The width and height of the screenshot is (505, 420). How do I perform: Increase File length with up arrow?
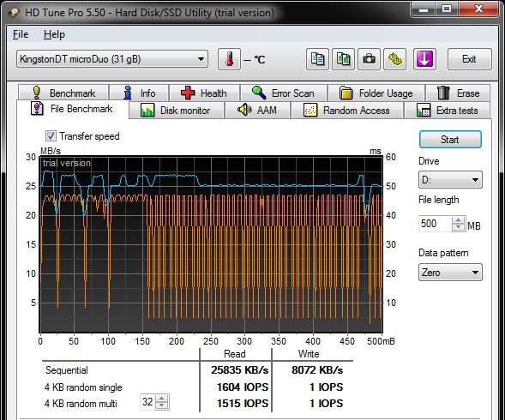tap(458, 220)
